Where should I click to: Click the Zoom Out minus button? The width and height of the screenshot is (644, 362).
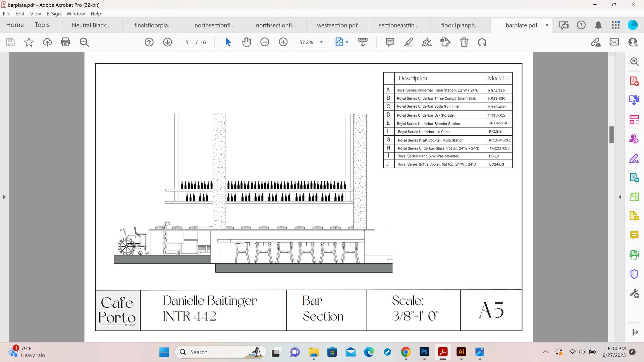click(265, 42)
